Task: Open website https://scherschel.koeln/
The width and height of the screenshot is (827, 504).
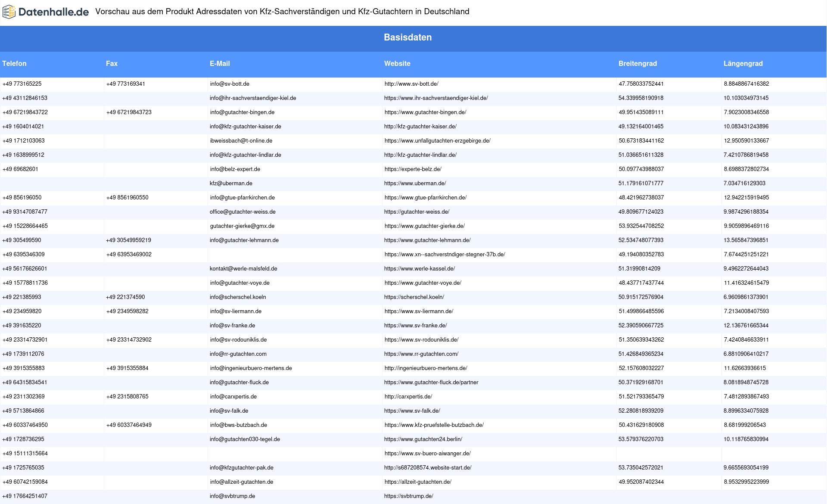Action: 414,297
